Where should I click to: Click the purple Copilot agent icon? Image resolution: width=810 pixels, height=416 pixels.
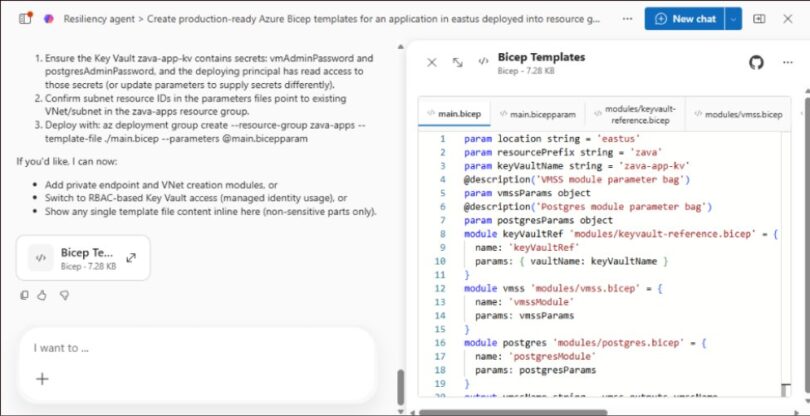coord(49,19)
